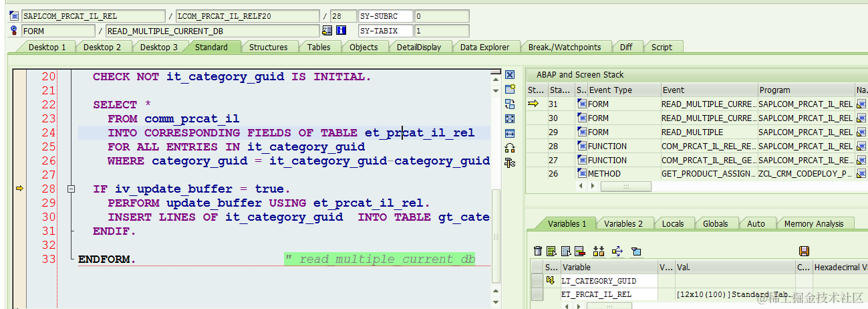Click the Event Type column header
Viewport: 868px width, 309px height.
pos(623,90)
